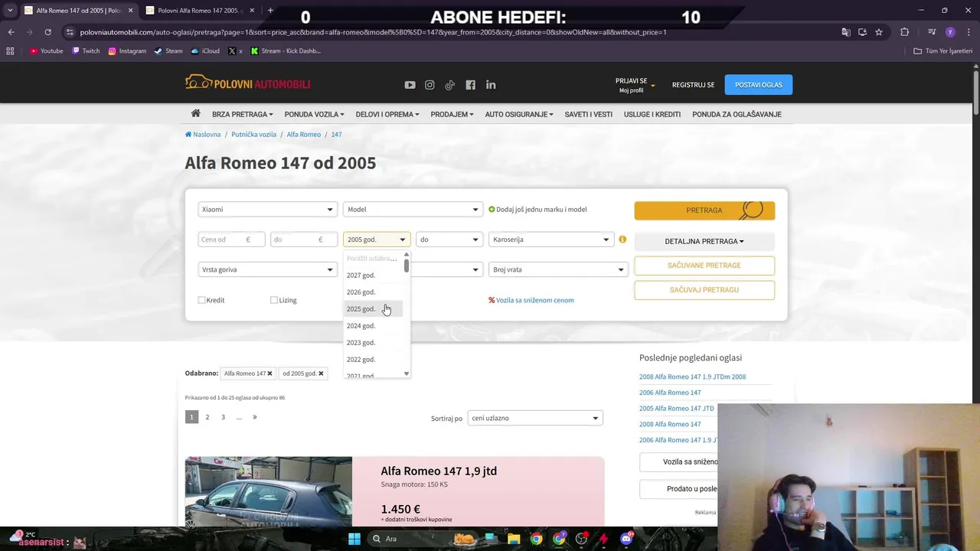The height and width of the screenshot is (551, 980).
Task: Click SAČUVAJ PRETRAGU button
Action: point(704,290)
